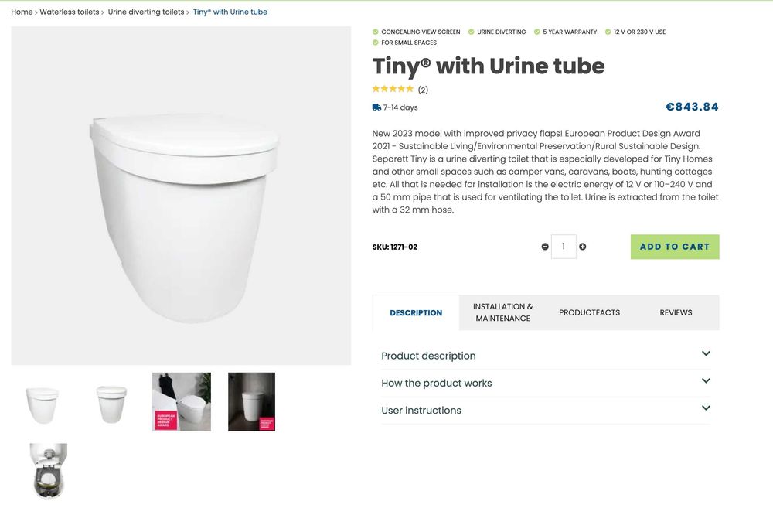Screen dimensions: 773x532
Task: View the open-lid toilet thumbnail
Action: (x=49, y=471)
